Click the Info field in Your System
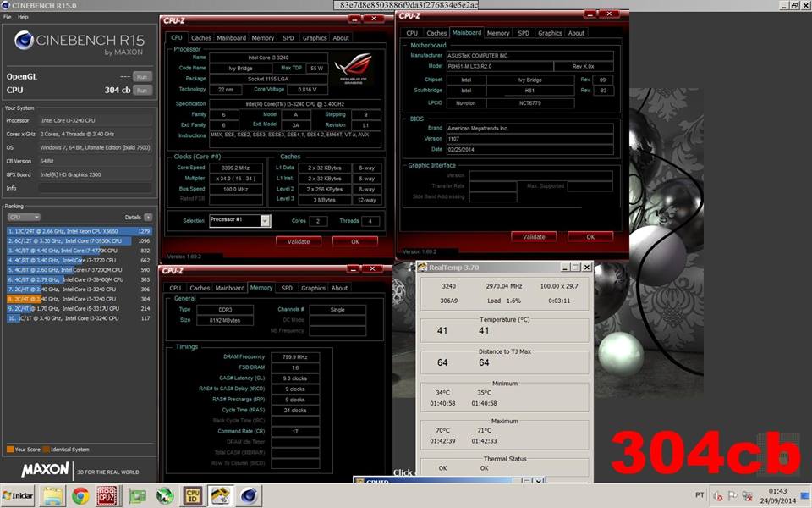The width and height of the screenshot is (812, 508). click(96, 188)
